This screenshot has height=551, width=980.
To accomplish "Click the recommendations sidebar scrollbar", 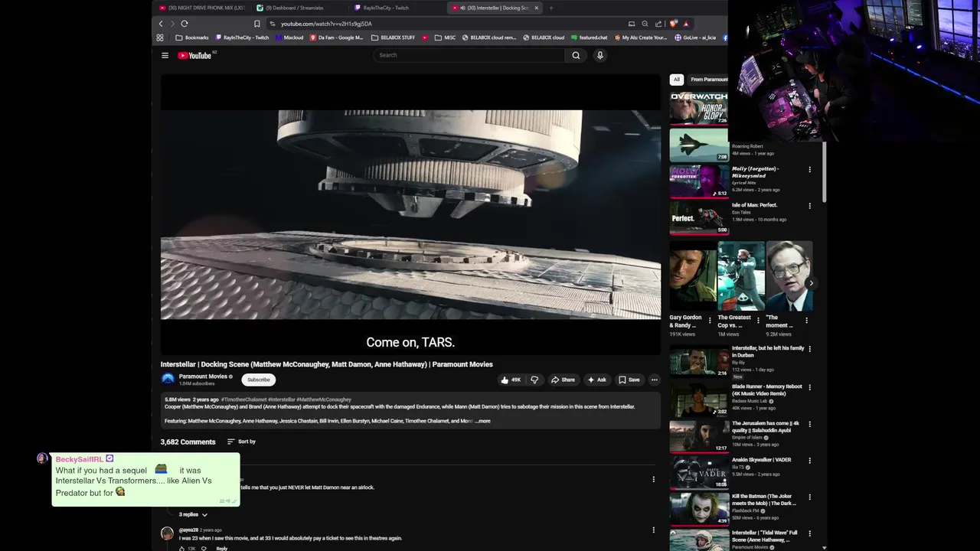I will tap(824, 172).
